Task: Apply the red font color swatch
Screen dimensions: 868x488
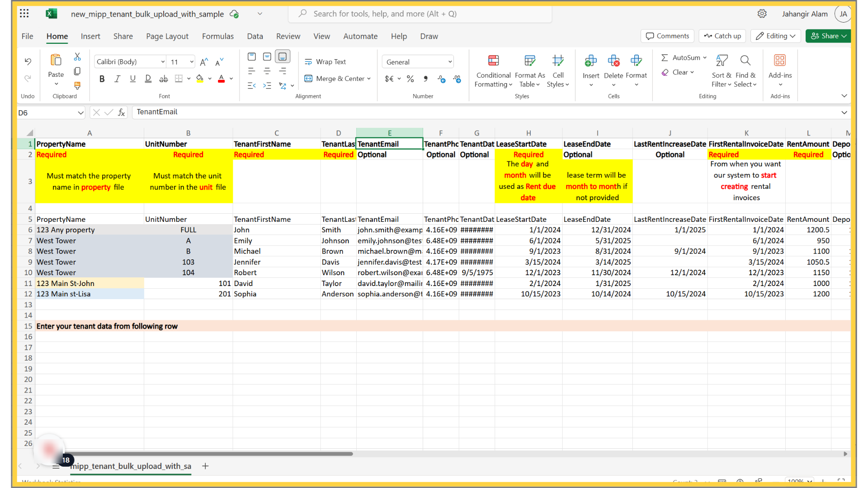Action: 222,79
